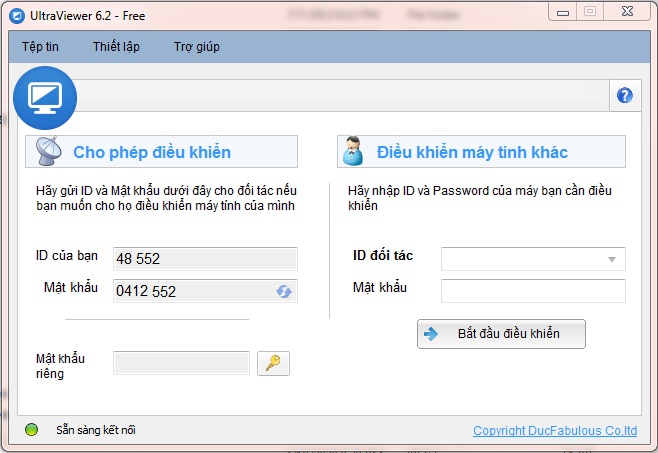Click the satellite dish icon

coord(48,152)
